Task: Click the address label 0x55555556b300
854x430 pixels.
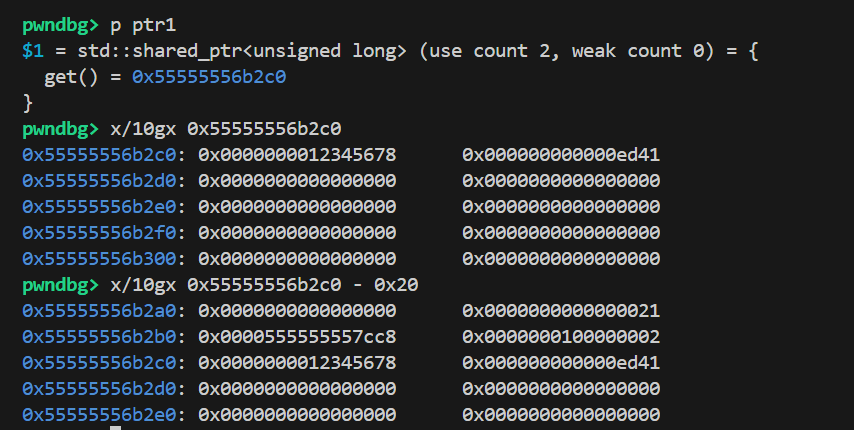Action: pyautogui.click(x=104, y=259)
